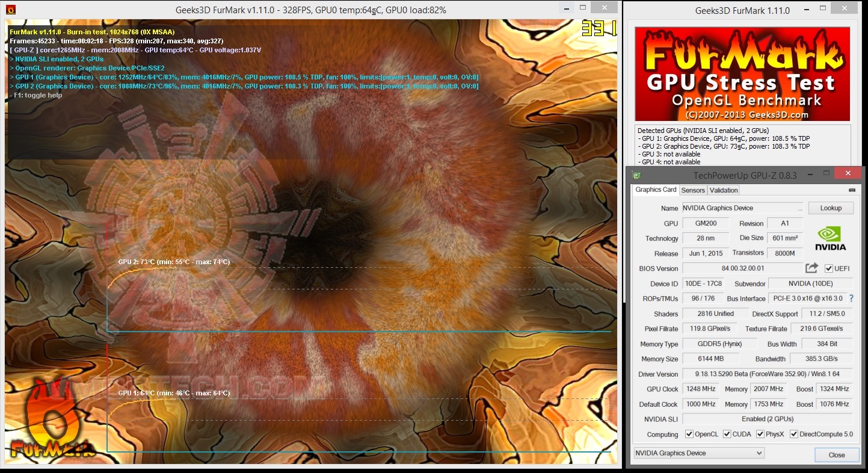Click the GPU 1 line showing 108.5 % TDP in the detected GPUs list
This screenshot has width=868, height=473.
(x=723, y=138)
